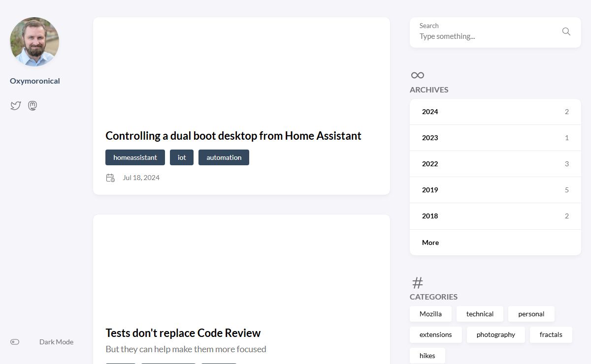Expand archives list with More
The width and height of the screenshot is (591, 364).
[x=430, y=243]
